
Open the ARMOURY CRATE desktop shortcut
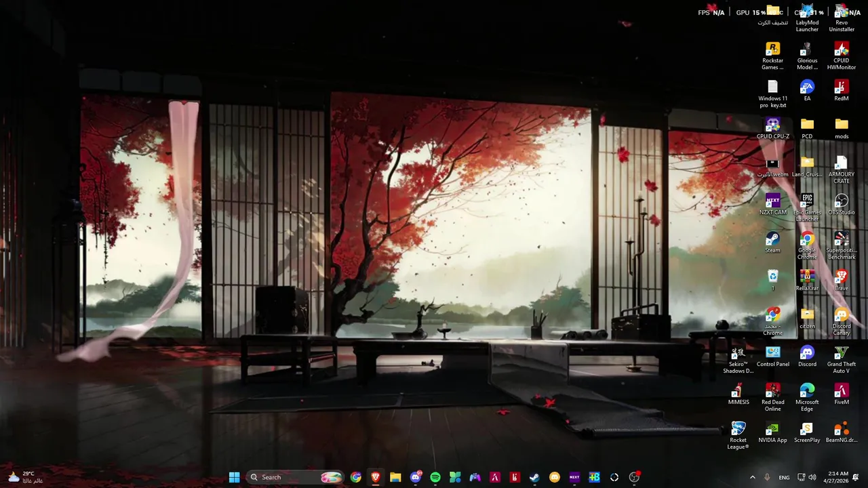click(x=842, y=169)
